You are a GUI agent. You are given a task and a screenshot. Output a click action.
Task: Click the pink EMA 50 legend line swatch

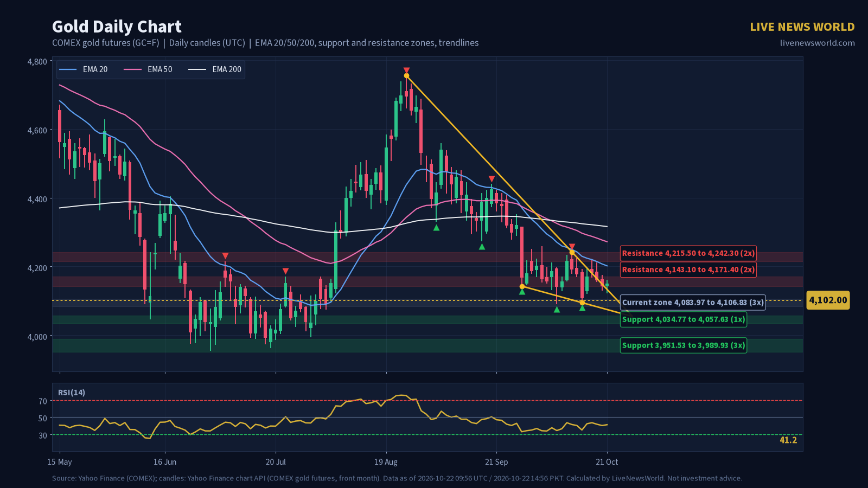pos(132,69)
